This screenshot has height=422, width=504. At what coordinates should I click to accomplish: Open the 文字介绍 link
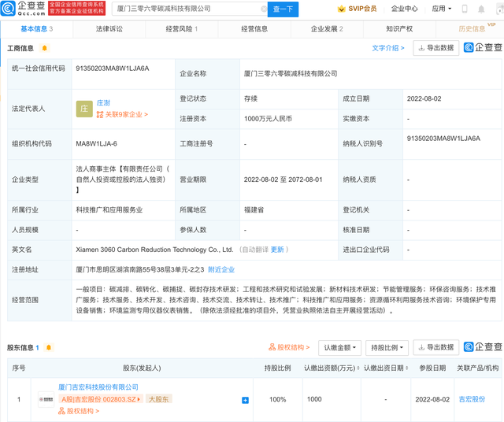point(388,48)
